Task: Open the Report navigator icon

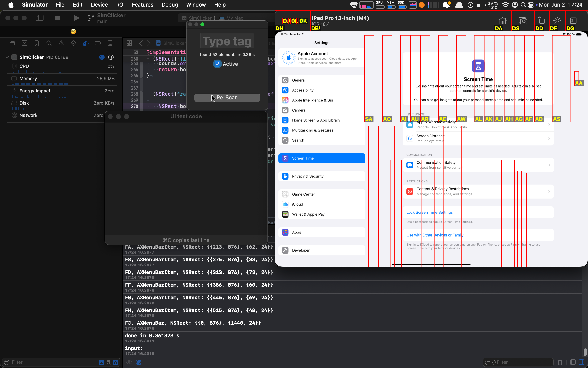Action: [110, 43]
